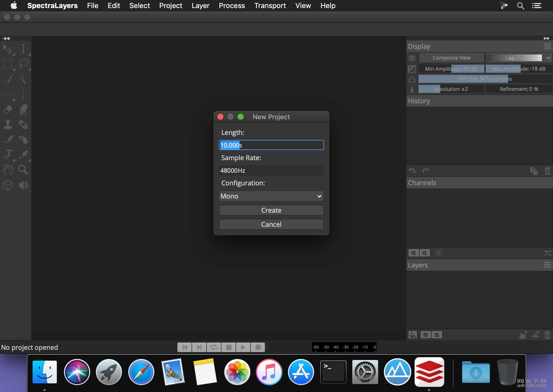
Task: Open the Select menu
Action: click(140, 6)
